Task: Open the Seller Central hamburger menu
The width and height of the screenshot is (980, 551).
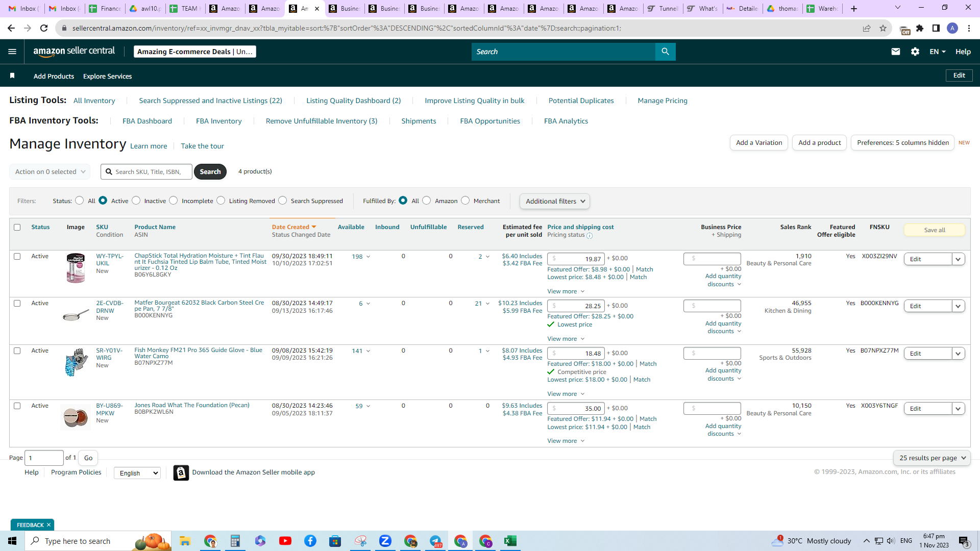Action: (12, 52)
